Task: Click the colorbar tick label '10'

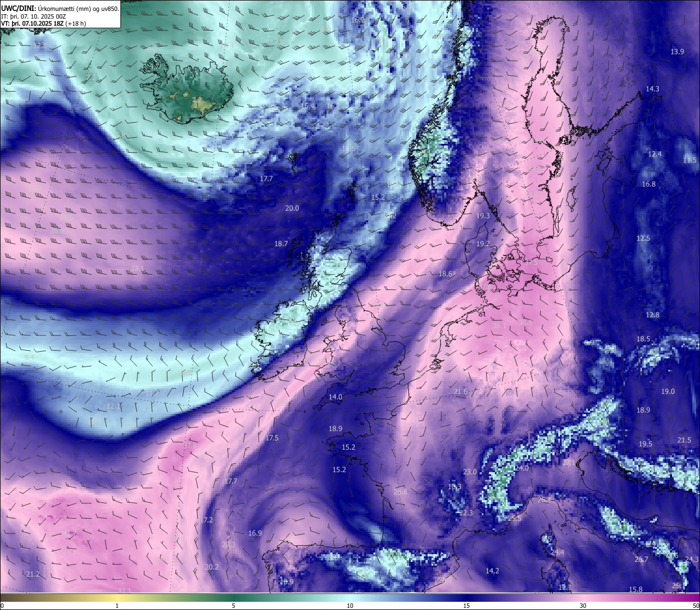Action: (x=350, y=606)
